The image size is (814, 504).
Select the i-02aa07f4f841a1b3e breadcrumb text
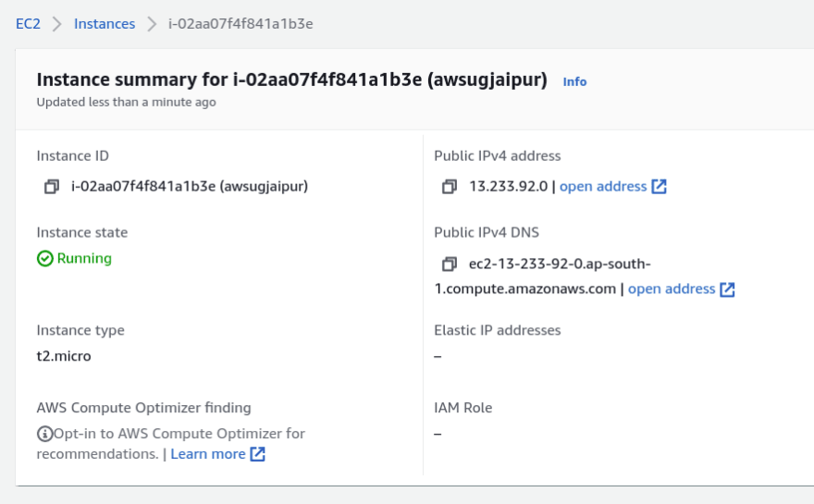pos(240,24)
